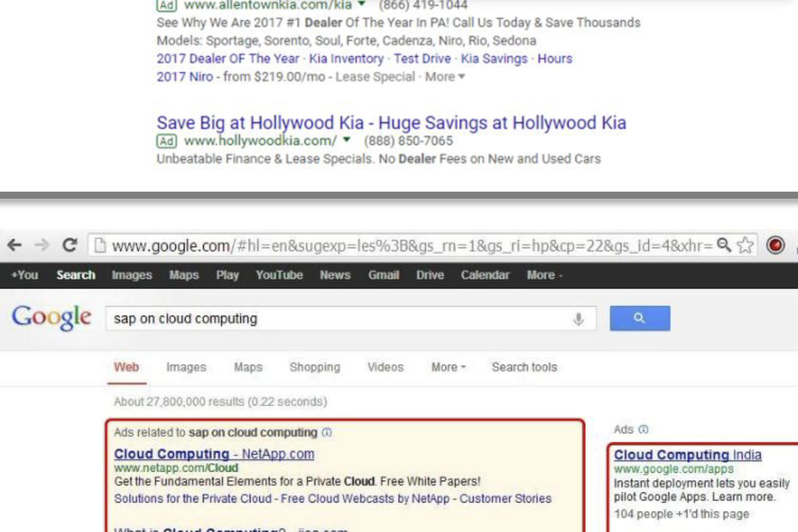This screenshot has height=532, width=798.
Task: Click www.netapp.com/Cloud green URL
Action: click(176, 468)
